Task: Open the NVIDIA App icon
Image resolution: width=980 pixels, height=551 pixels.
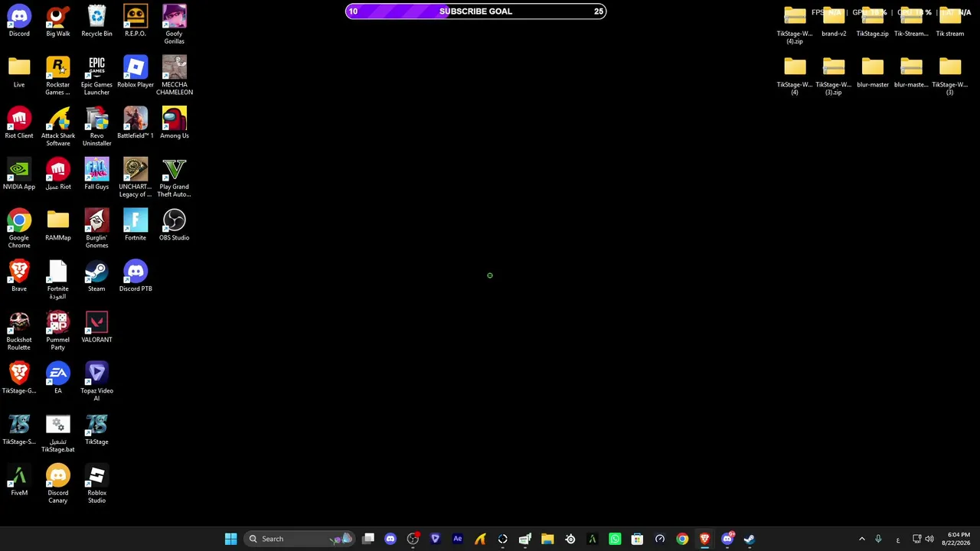Action: (x=19, y=174)
